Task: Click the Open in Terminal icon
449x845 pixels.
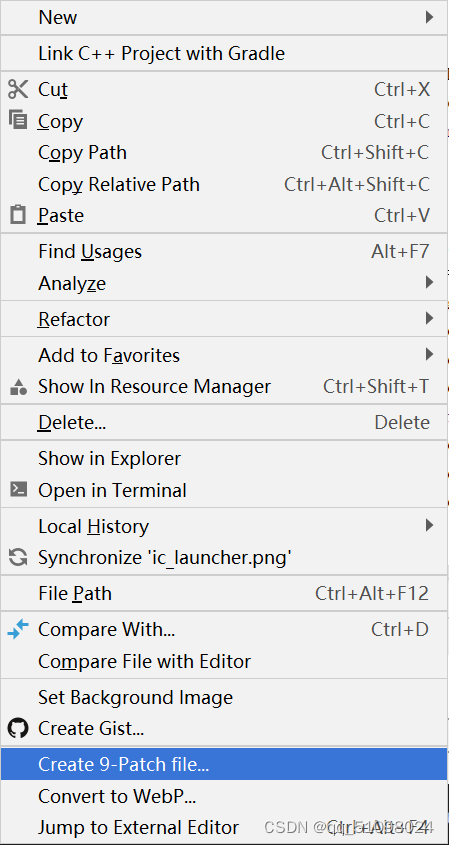Action: tap(18, 489)
